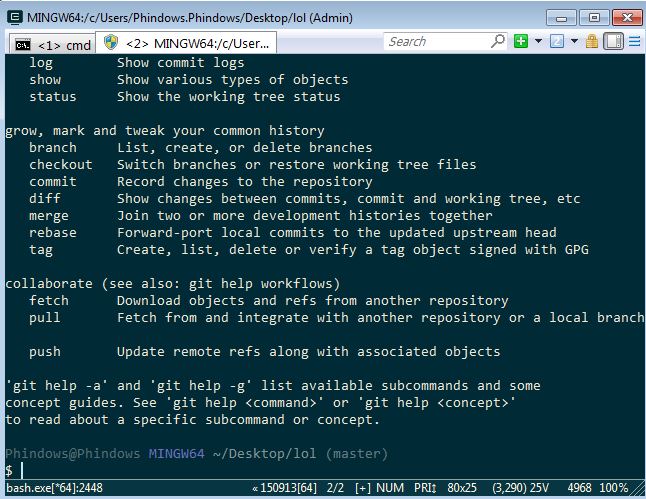Click the green new console plus icon

pos(521,41)
